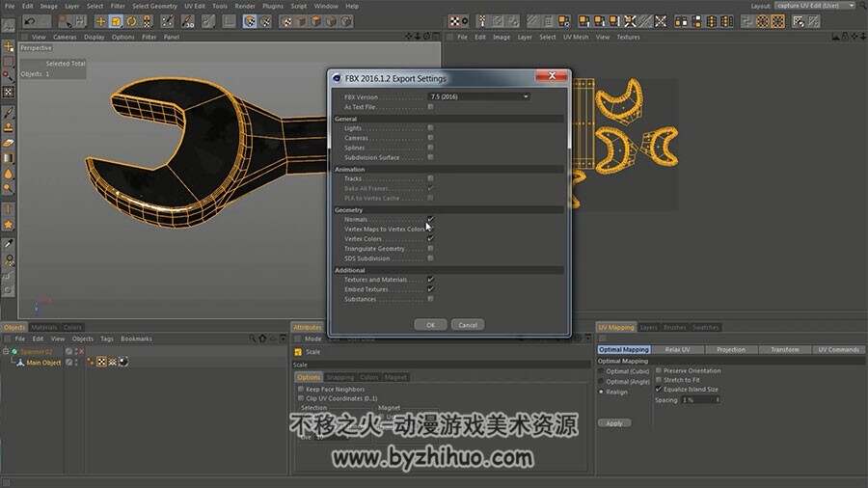Click Cancel in FBX Export Settings
The height and width of the screenshot is (488, 868).
click(468, 325)
